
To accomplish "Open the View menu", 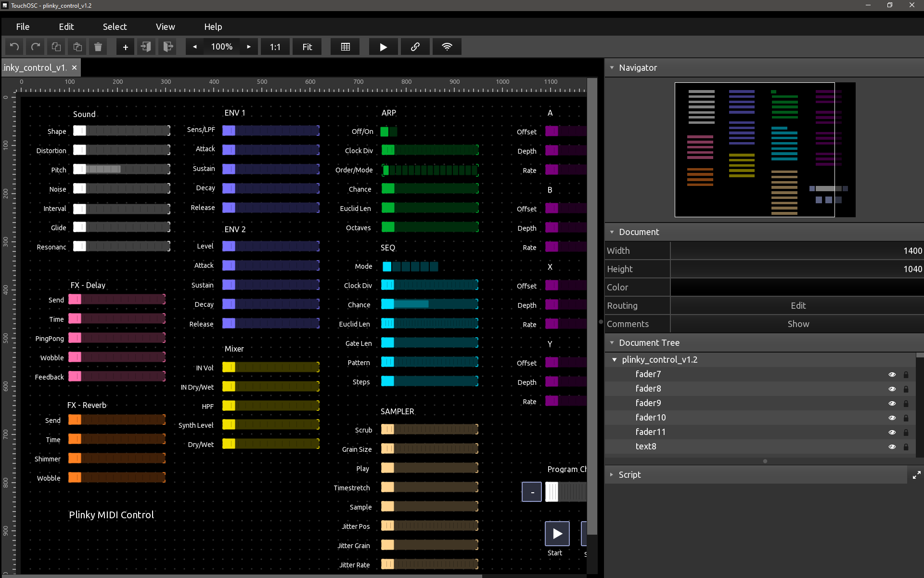I will [165, 27].
